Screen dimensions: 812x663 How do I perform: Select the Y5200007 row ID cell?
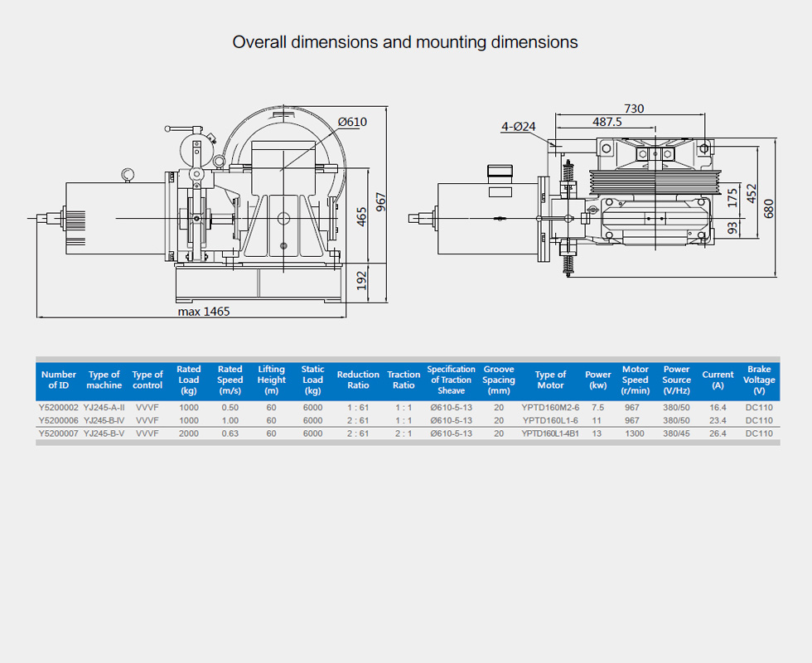tap(58, 433)
